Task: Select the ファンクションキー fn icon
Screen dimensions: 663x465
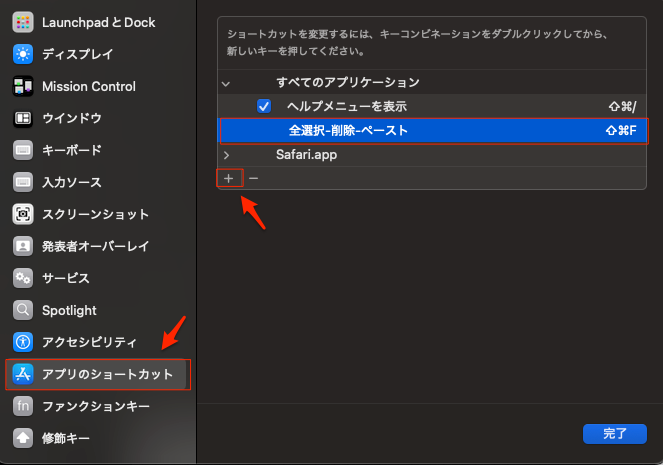Action: point(24,406)
